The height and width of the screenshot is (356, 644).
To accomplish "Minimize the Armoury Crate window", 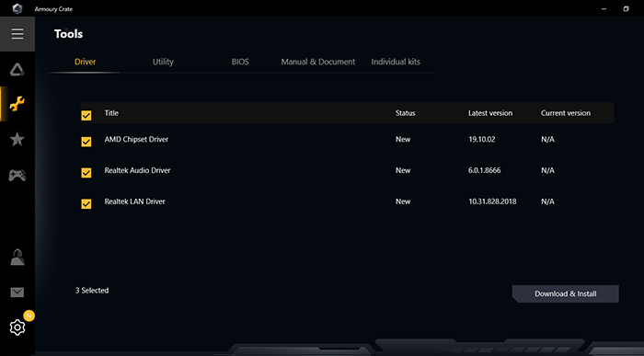I will pyautogui.click(x=604, y=8).
